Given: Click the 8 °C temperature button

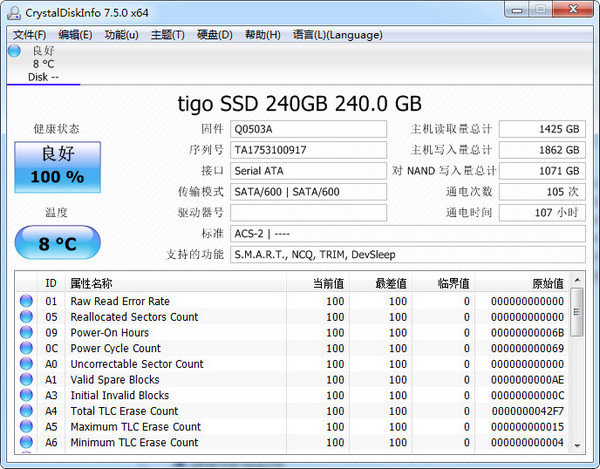Looking at the screenshot, I should point(57,243).
